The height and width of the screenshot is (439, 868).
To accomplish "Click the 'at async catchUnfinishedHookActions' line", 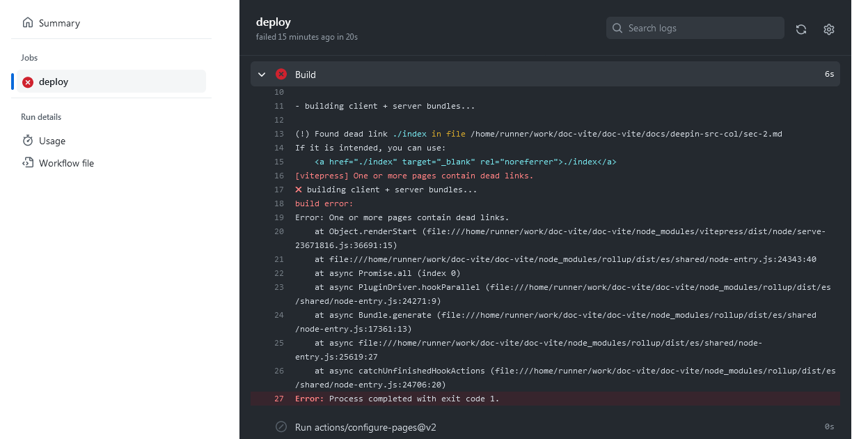I will 565,378.
